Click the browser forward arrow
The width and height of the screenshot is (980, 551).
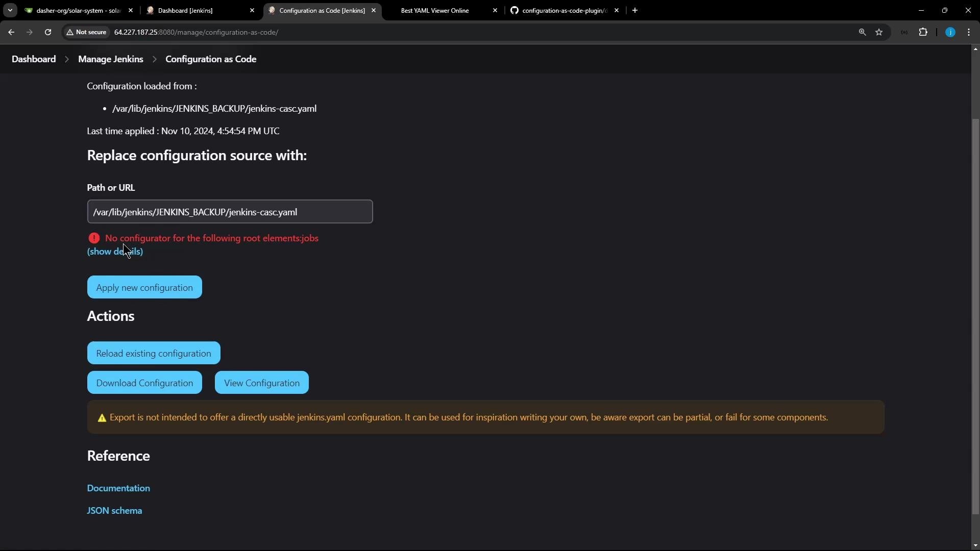[30, 32]
